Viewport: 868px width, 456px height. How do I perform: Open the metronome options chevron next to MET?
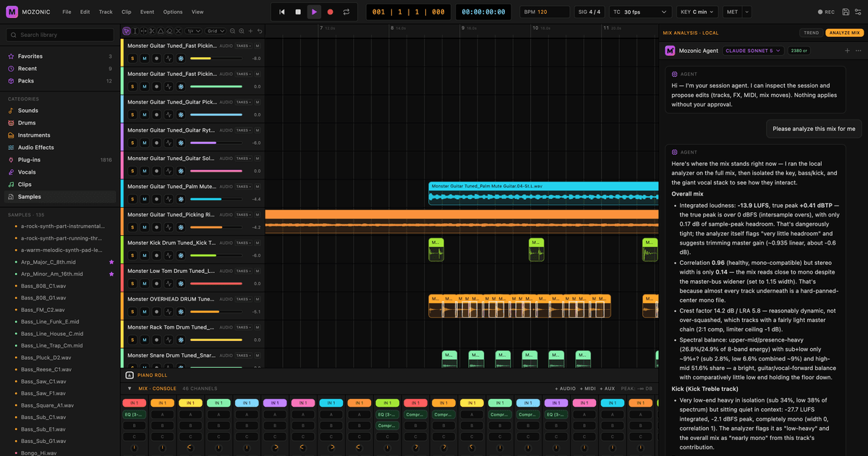[x=746, y=12]
